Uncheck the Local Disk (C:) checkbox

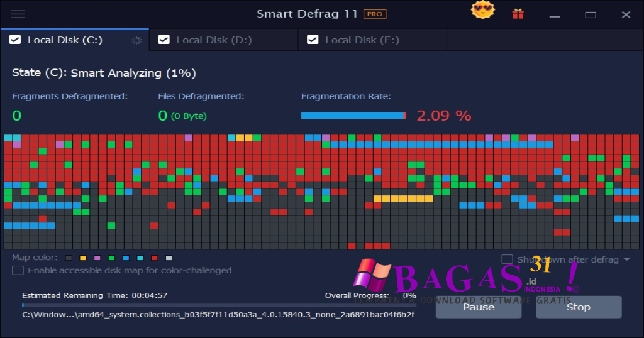coord(15,40)
